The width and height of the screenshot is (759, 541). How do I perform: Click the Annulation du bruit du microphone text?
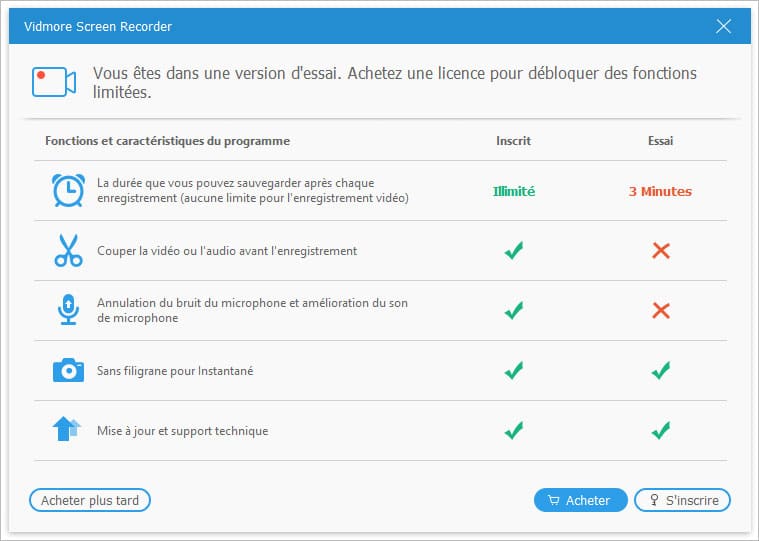click(252, 310)
